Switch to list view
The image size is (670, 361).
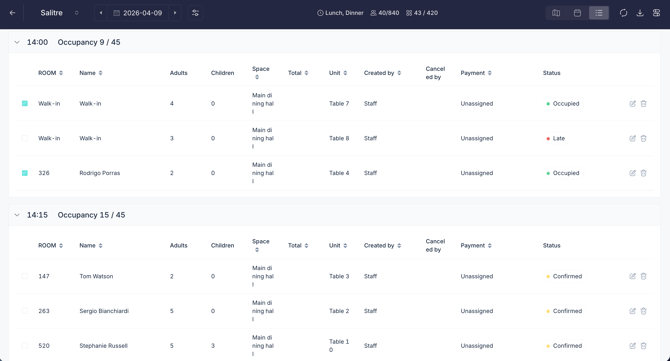click(x=599, y=13)
